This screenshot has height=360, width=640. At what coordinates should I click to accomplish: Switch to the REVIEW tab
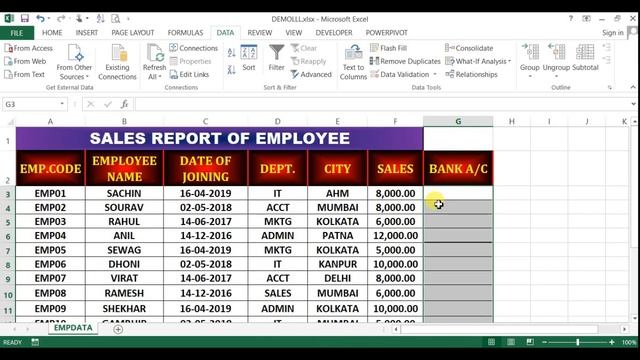click(x=260, y=33)
